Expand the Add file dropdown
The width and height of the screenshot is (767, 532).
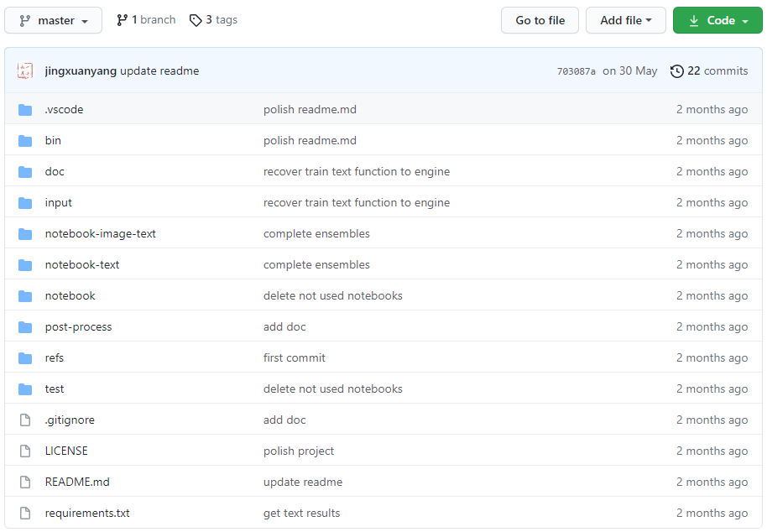(626, 20)
